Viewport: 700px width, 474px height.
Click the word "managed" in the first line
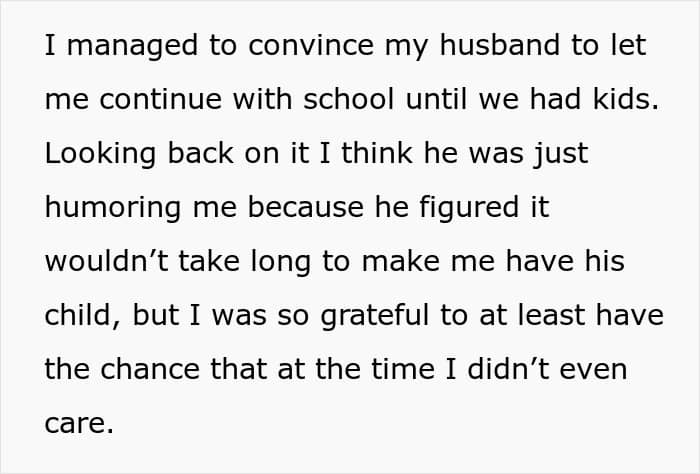click(116, 47)
